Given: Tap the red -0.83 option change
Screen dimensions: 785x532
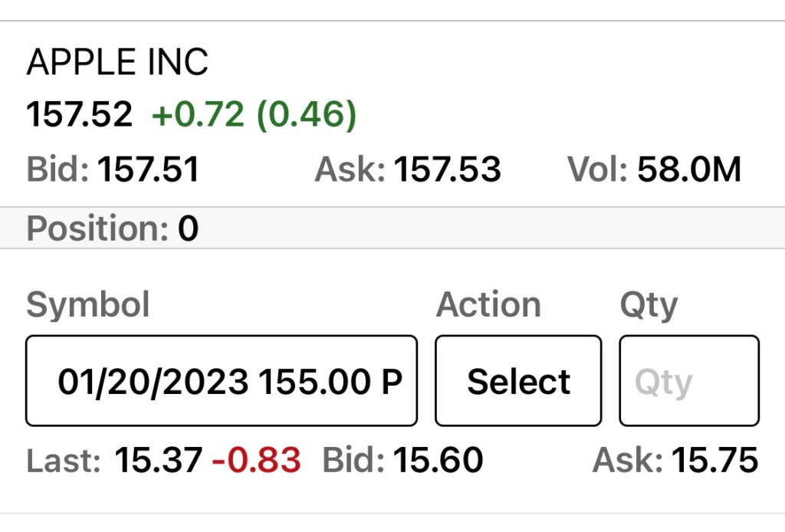Looking at the screenshot, I should pos(256,461).
